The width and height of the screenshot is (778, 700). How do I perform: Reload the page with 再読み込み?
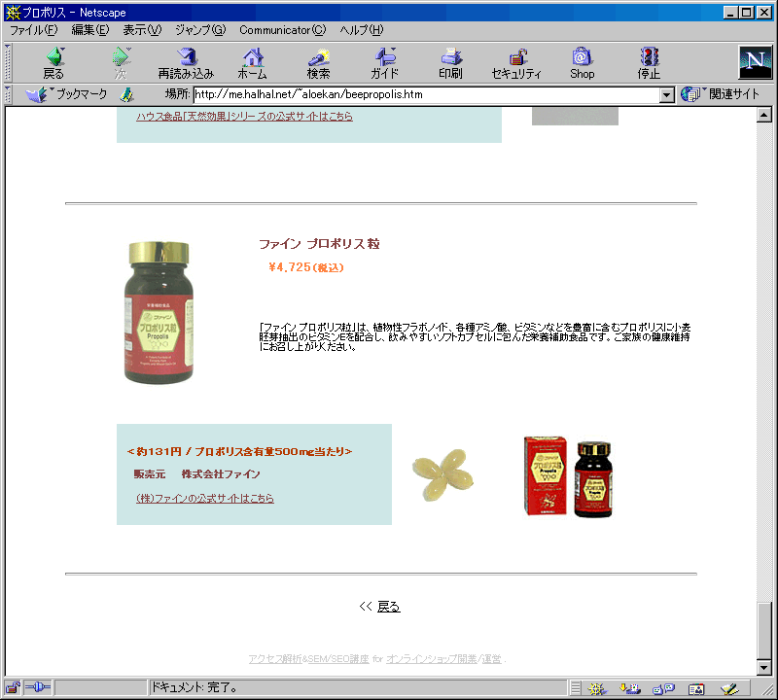186,63
